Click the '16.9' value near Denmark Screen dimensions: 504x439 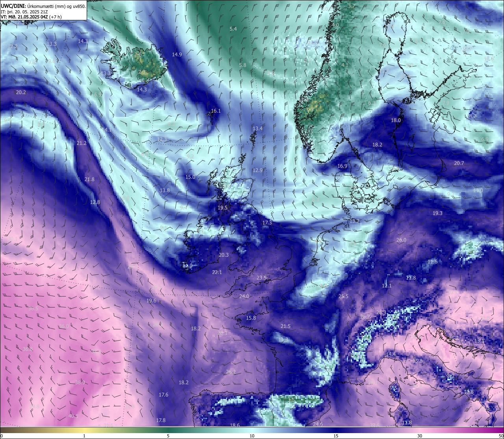click(342, 166)
